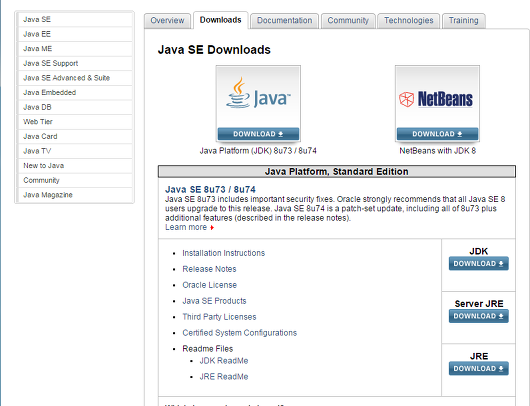Click the Readme Files list item
Screen dimensions: 530x406
[x=208, y=349]
